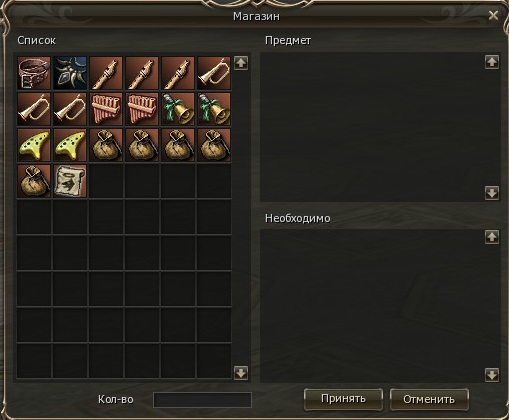This screenshot has height=420, width=509.
Task: Click the item list scroll up arrow
Action: click(241, 63)
